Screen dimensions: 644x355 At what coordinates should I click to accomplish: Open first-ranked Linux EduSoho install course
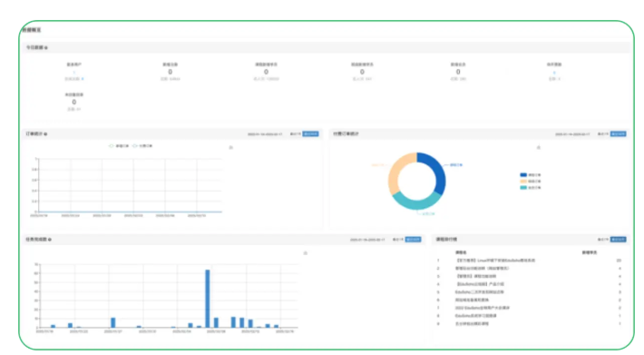495,261
